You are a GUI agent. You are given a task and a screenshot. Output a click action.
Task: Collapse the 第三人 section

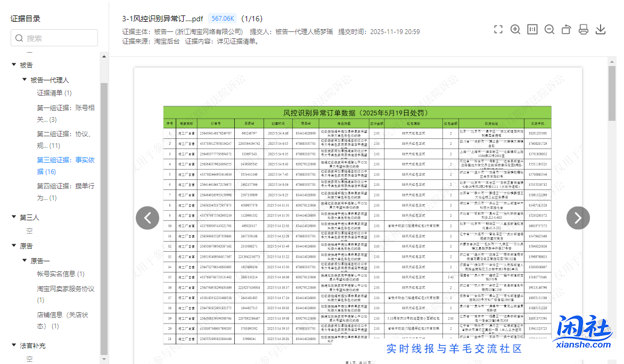click(13, 217)
